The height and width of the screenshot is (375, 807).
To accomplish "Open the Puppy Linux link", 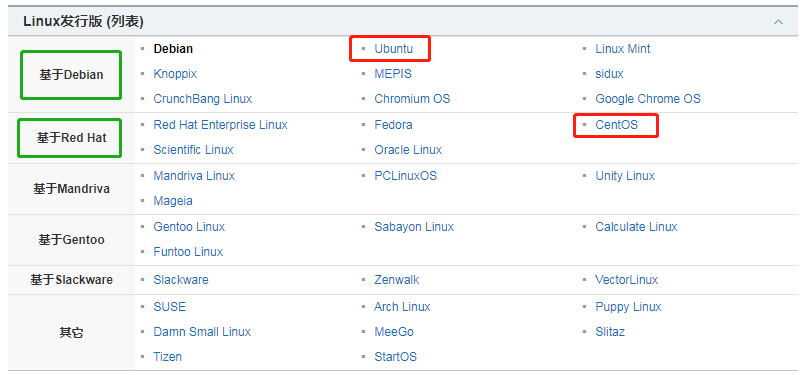I will (x=628, y=307).
